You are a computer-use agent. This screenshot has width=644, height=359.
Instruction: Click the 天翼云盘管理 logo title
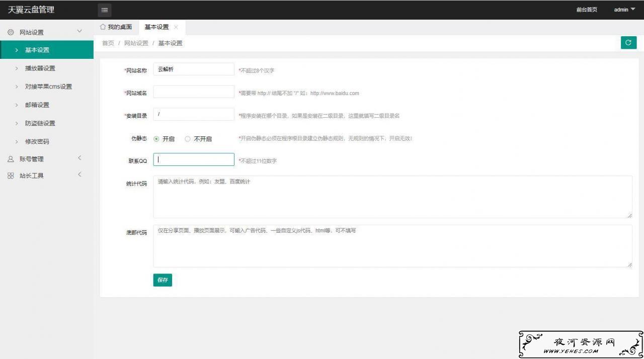pyautogui.click(x=31, y=10)
